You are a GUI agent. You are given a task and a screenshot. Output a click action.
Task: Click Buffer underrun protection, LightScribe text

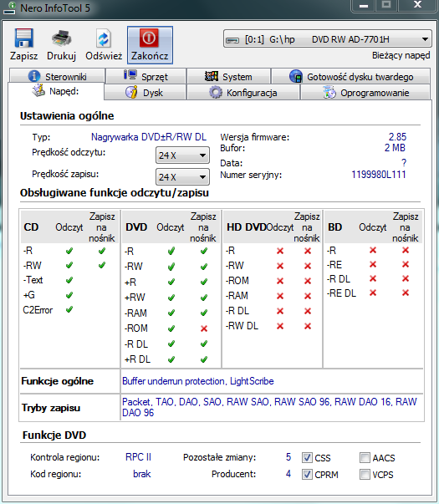tap(198, 381)
